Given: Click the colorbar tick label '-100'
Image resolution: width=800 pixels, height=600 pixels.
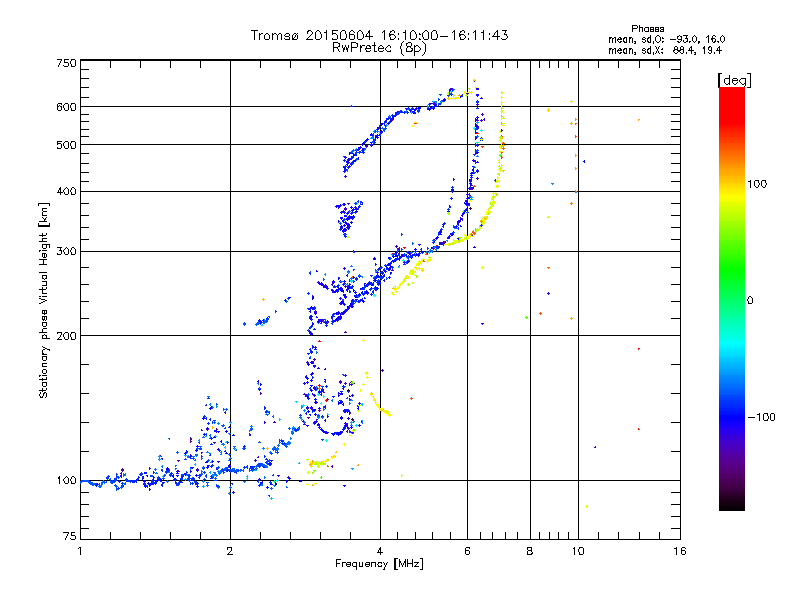Looking at the screenshot, I should pos(761,417).
